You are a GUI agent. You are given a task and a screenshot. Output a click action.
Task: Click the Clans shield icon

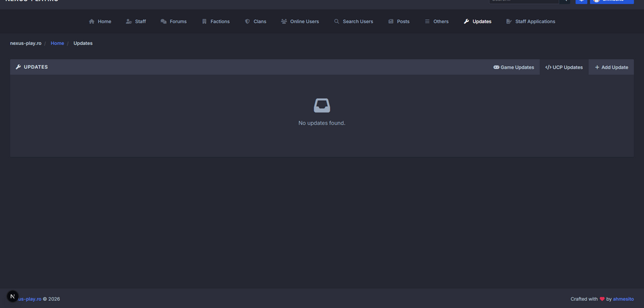coord(247,21)
